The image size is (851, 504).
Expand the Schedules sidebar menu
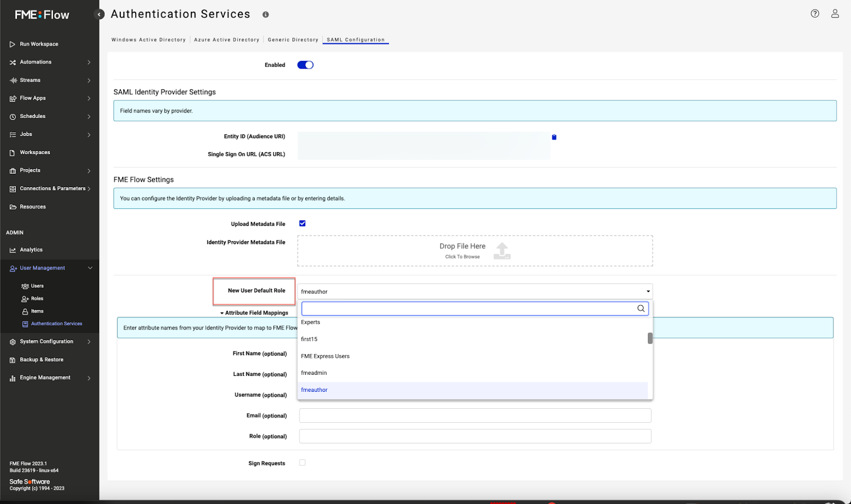click(x=89, y=116)
